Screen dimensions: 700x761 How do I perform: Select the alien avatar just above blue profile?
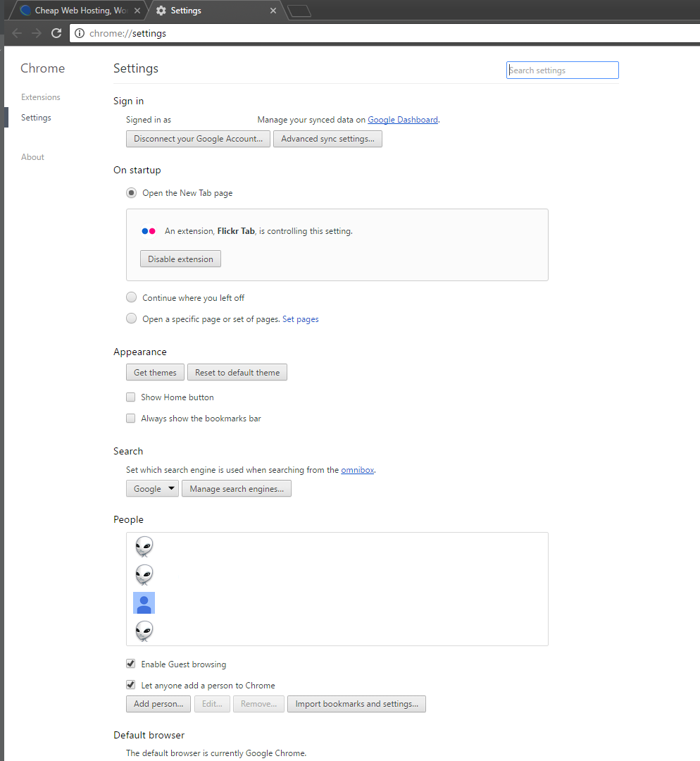[144, 575]
